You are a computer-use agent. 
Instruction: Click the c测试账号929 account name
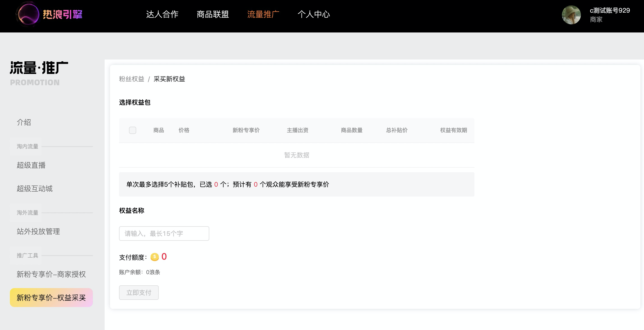[610, 11]
